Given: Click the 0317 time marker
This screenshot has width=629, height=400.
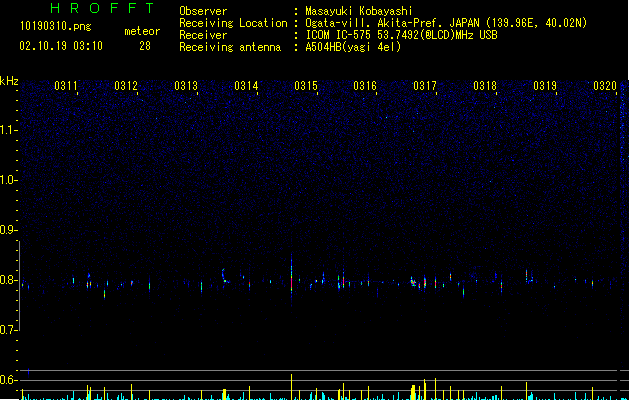Looking at the screenshot, I should pos(425,86).
